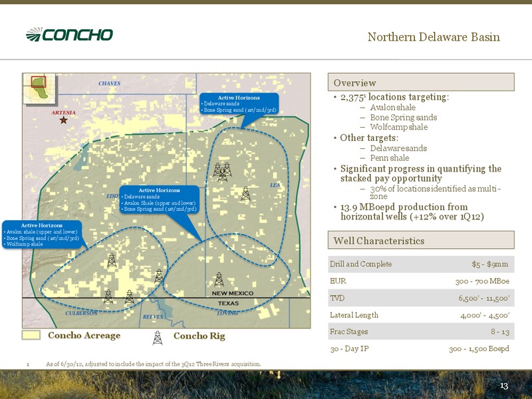Open the inset locator map thumbnail
Image resolution: width=532 pixels, height=399 pixels.
click(39, 89)
